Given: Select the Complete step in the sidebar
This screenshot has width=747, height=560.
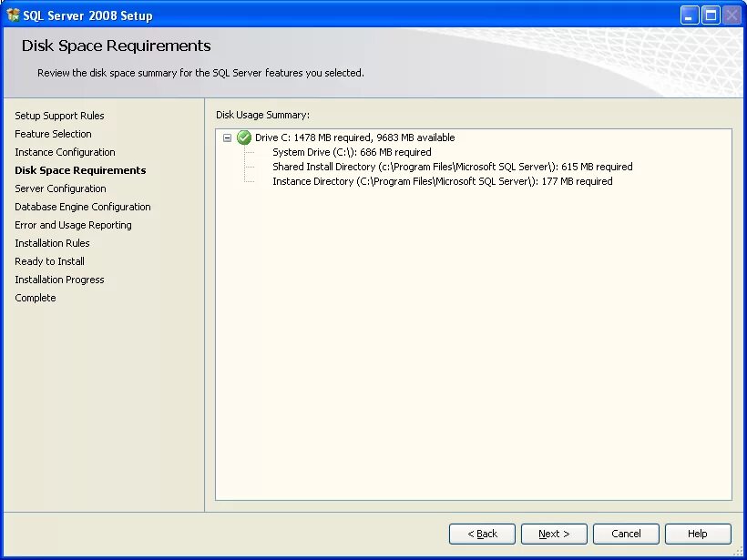Looking at the screenshot, I should (35, 298).
